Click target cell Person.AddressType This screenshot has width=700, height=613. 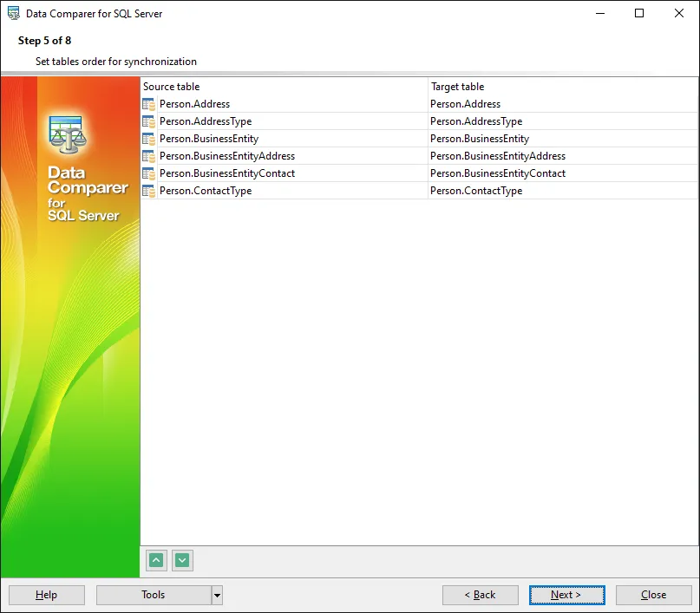[x=562, y=121]
